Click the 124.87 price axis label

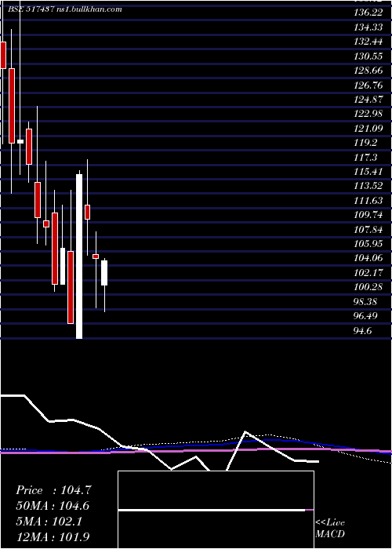[x=368, y=100]
